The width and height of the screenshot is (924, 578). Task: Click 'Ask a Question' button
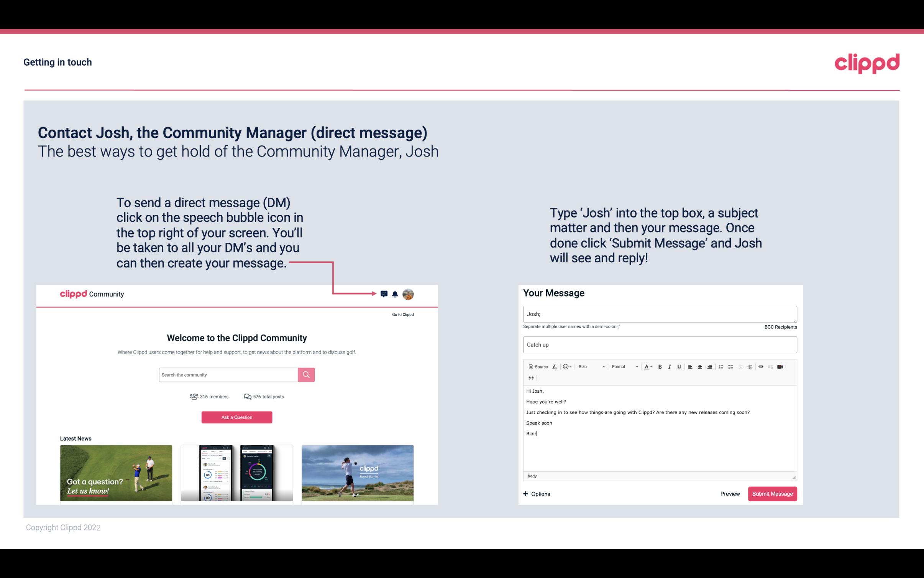click(236, 417)
